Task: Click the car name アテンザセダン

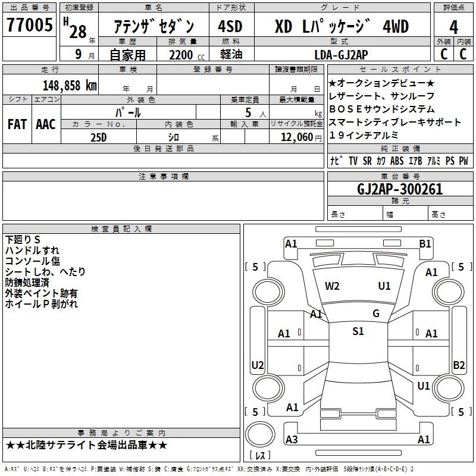Action: pos(154,27)
